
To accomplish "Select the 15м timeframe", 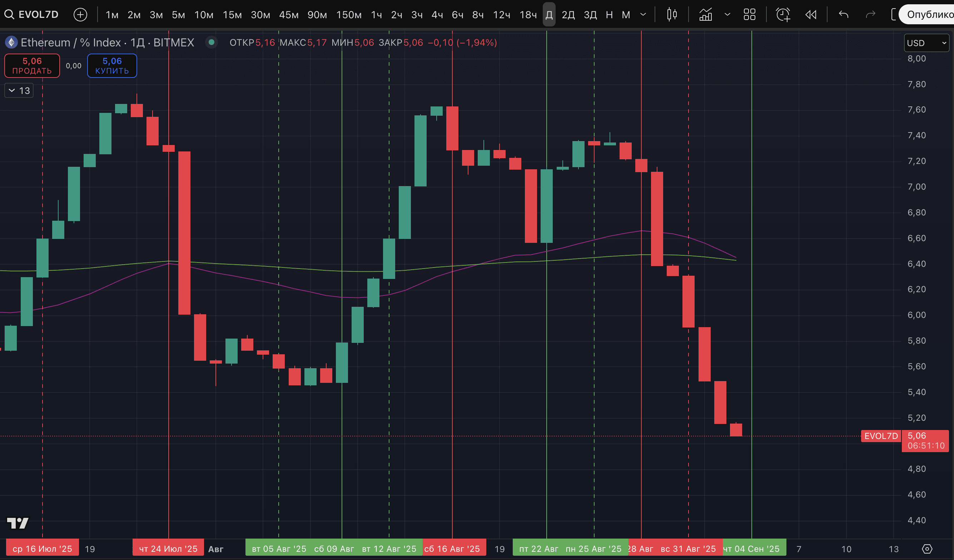I will click(232, 15).
